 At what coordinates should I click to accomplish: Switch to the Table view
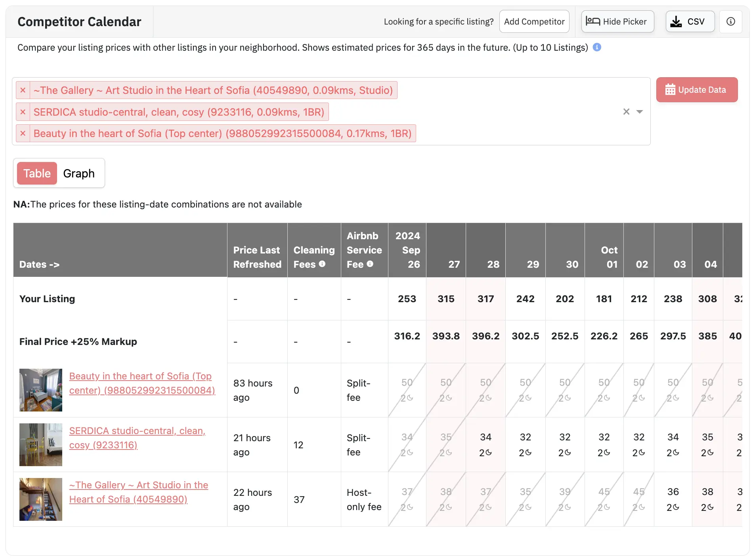point(37,173)
